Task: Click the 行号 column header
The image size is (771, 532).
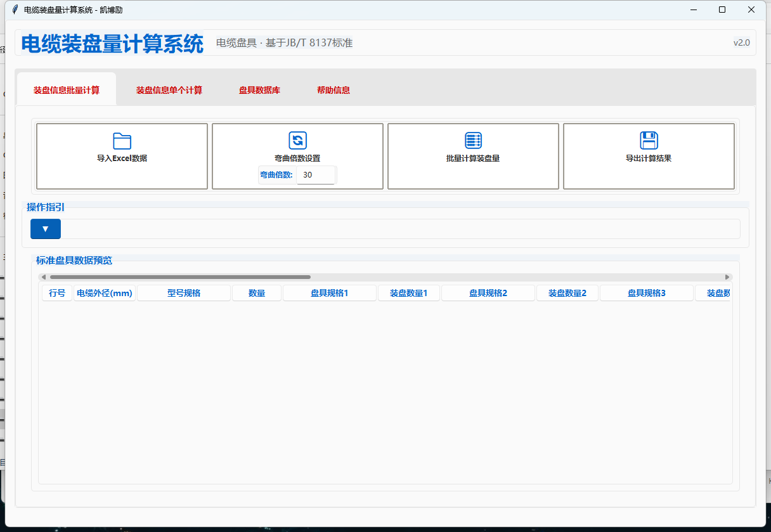Action: 56,292
